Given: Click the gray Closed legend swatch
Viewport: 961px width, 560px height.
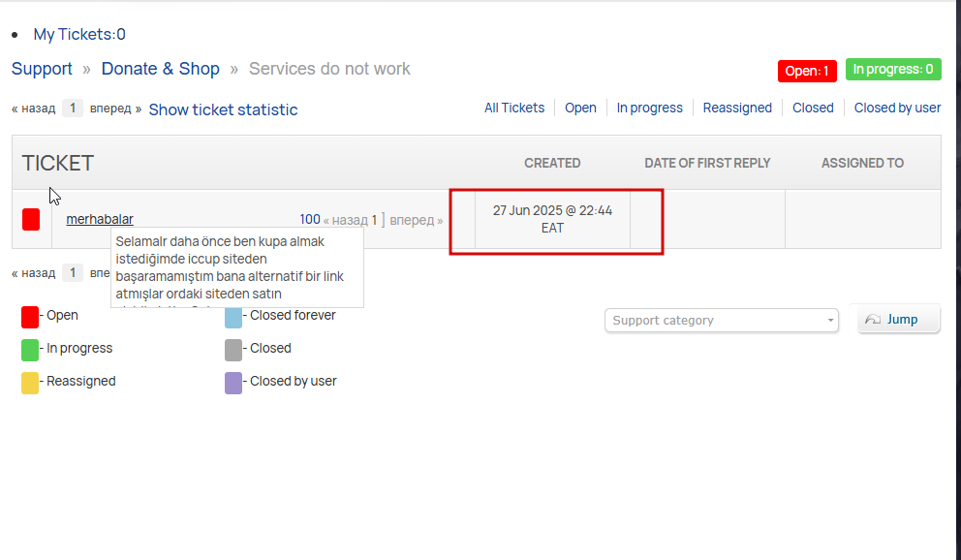Looking at the screenshot, I should [x=233, y=350].
